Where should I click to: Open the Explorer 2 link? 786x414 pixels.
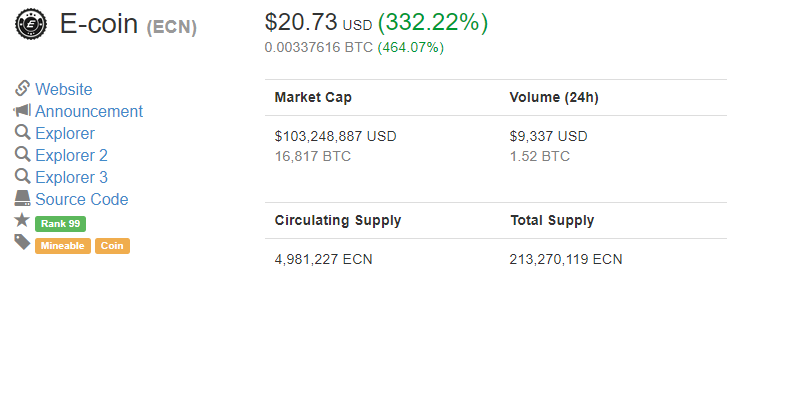click(x=71, y=155)
